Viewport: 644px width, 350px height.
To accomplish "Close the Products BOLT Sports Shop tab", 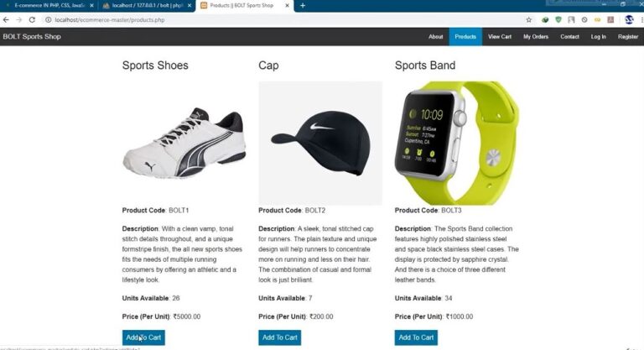I will click(287, 5).
